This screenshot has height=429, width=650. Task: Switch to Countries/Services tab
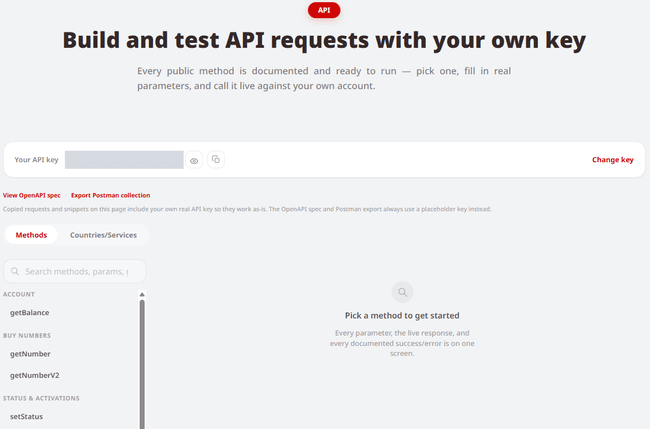pyautogui.click(x=103, y=235)
